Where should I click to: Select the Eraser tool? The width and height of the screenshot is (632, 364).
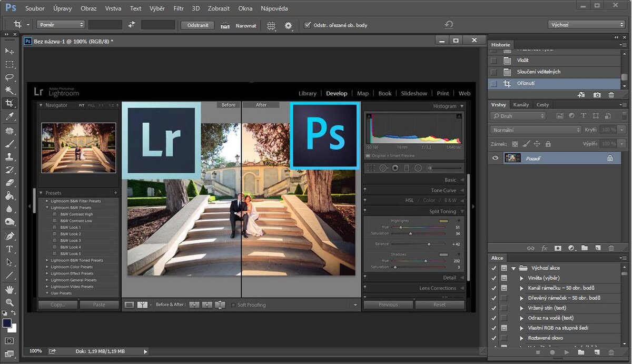pos(9,183)
